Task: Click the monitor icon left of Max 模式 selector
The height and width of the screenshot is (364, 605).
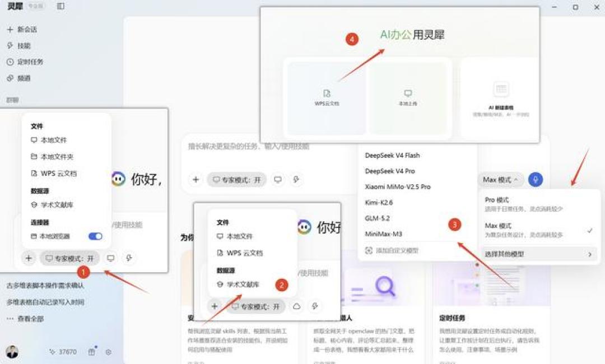Action: pos(278,179)
